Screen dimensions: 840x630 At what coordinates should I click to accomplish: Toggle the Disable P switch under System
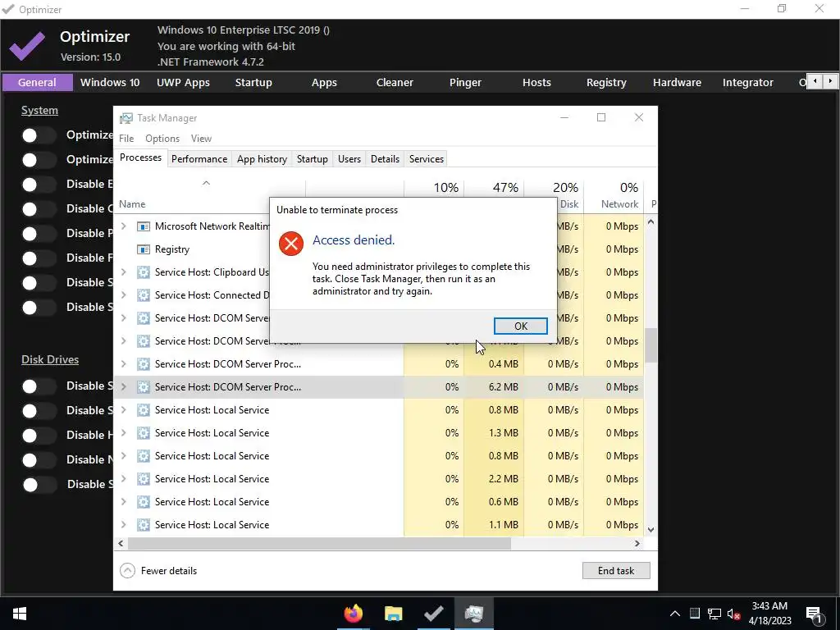(39, 234)
